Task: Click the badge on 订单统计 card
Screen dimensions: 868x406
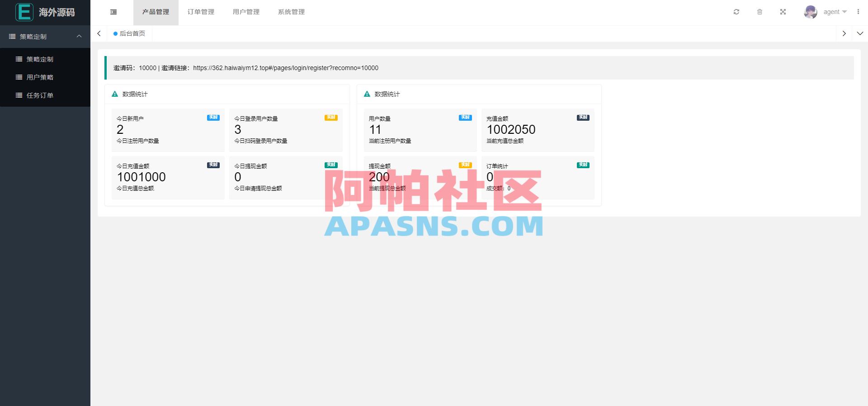Action: coord(583,165)
